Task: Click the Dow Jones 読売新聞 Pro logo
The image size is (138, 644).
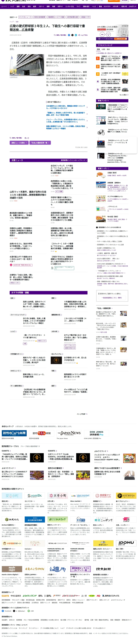Action: (x=96, y=433)
